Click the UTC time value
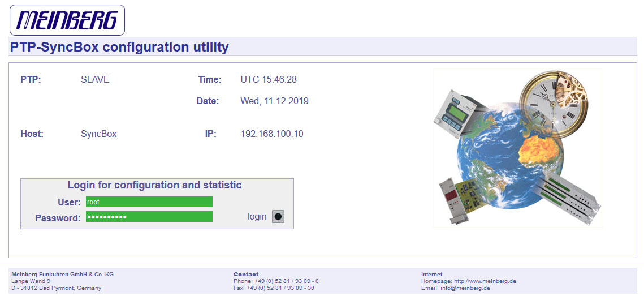The height and width of the screenshot is (300, 644). coord(269,80)
